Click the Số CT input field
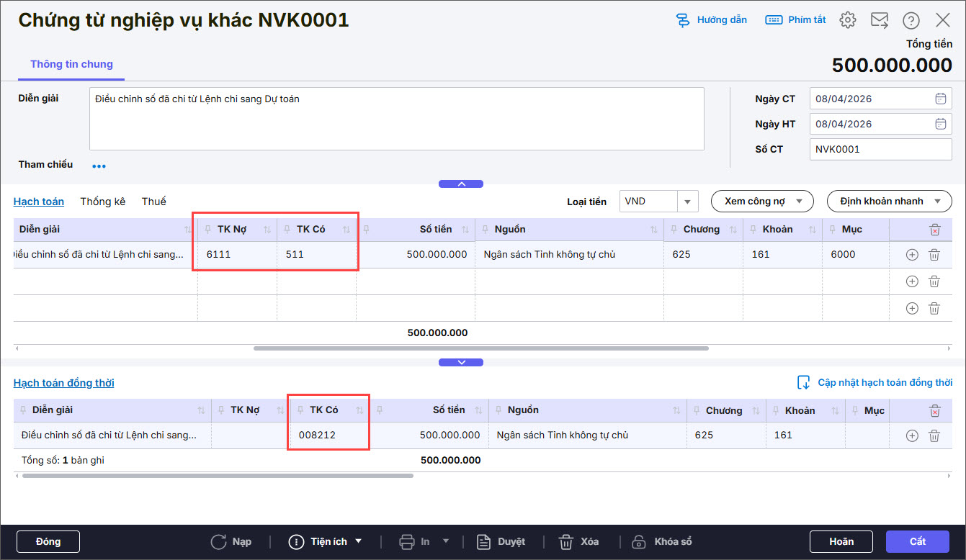966x560 pixels. [x=880, y=149]
